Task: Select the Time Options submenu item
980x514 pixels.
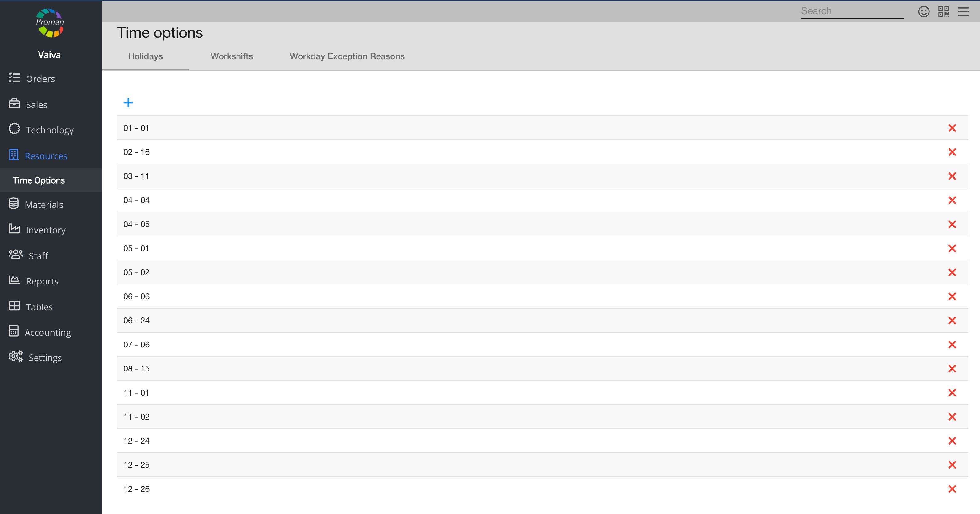Action: coord(39,180)
